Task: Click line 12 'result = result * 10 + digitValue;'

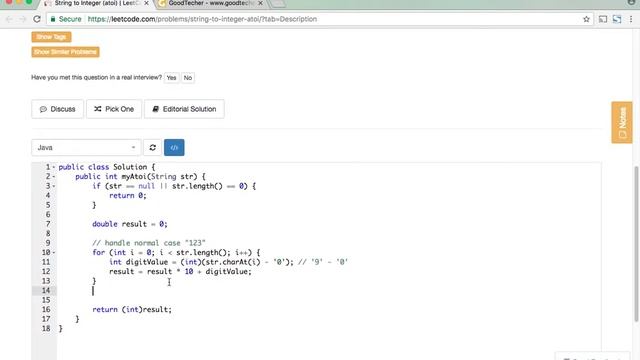Action: point(180,271)
